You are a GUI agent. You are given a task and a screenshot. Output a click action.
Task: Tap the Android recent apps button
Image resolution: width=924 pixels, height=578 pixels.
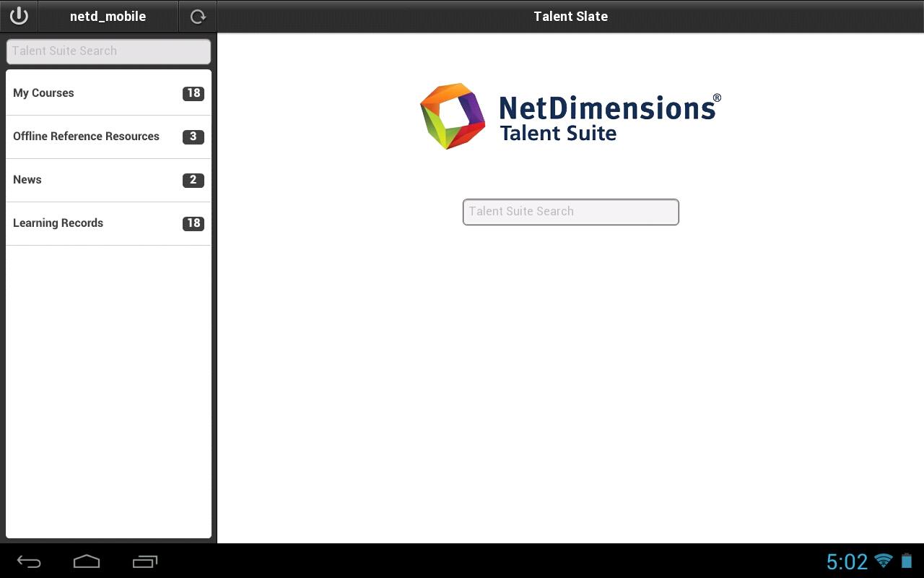point(145,561)
